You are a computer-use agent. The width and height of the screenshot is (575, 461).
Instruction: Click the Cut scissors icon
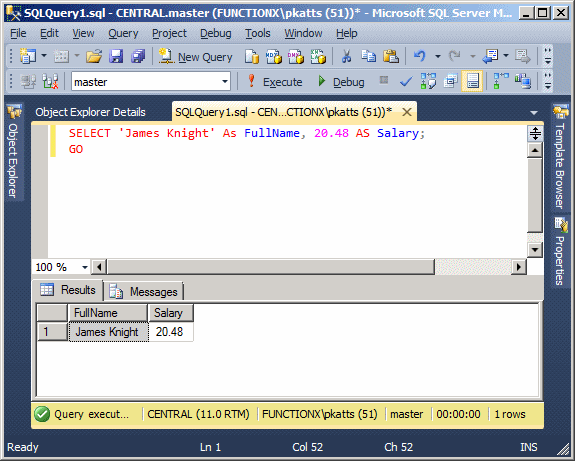click(346, 56)
